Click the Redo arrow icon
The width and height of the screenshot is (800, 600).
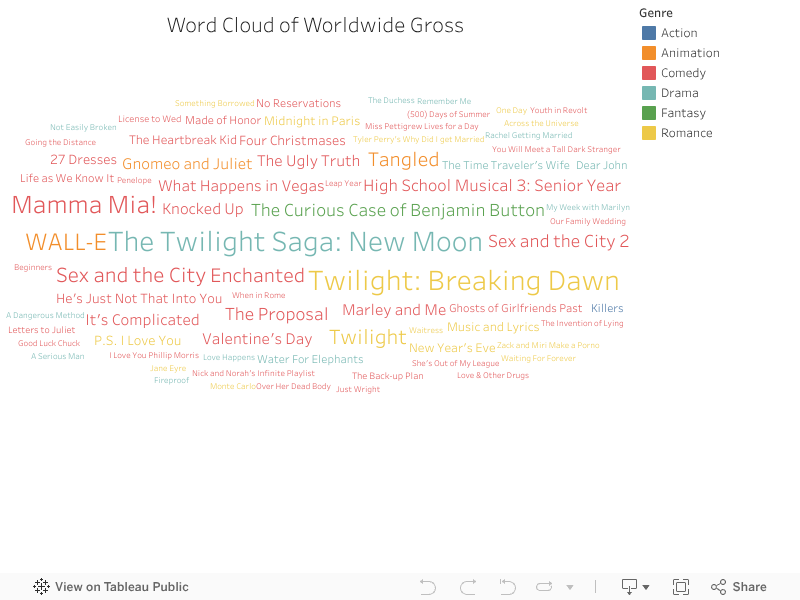tap(468, 587)
